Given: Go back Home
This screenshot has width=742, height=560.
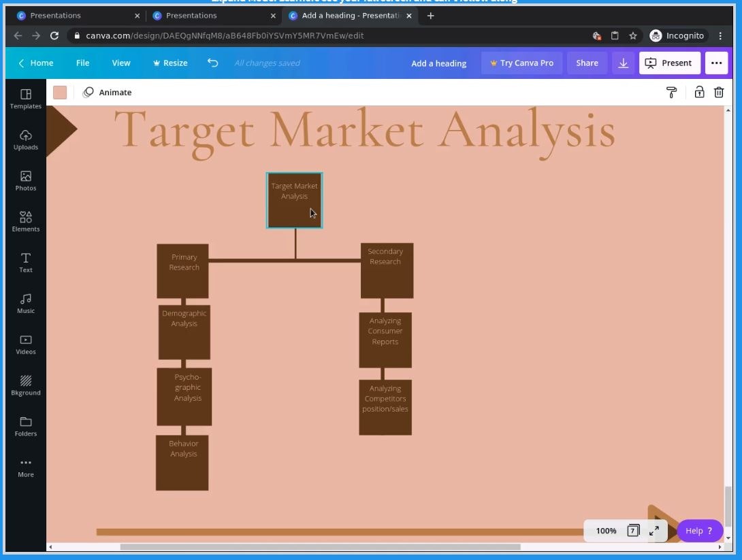Looking at the screenshot, I should (35, 63).
